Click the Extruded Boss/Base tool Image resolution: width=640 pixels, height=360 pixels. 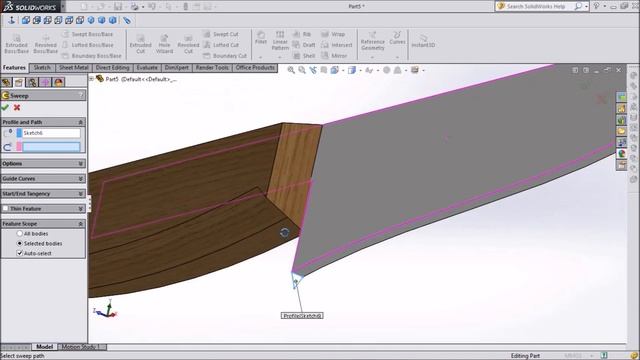pyautogui.click(x=16, y=44)
